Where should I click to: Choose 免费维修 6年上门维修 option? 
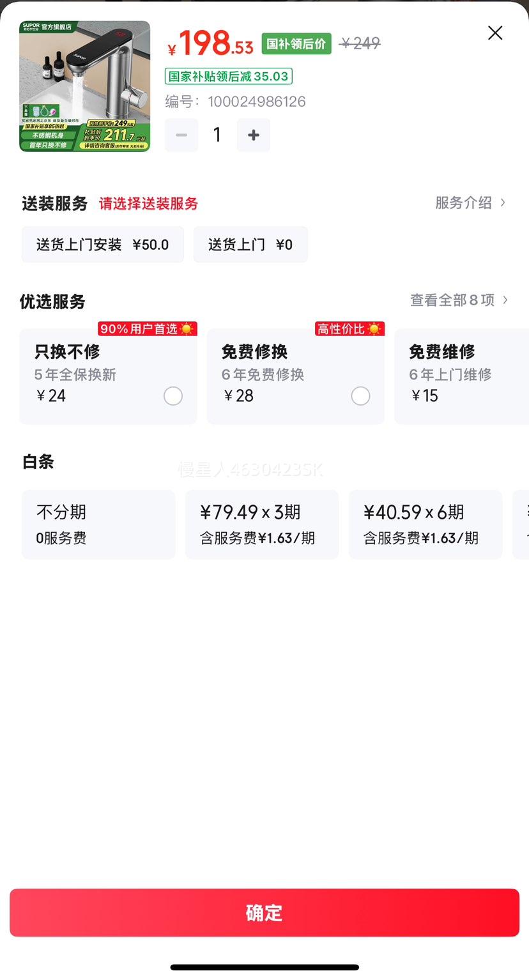pos(461,376)
